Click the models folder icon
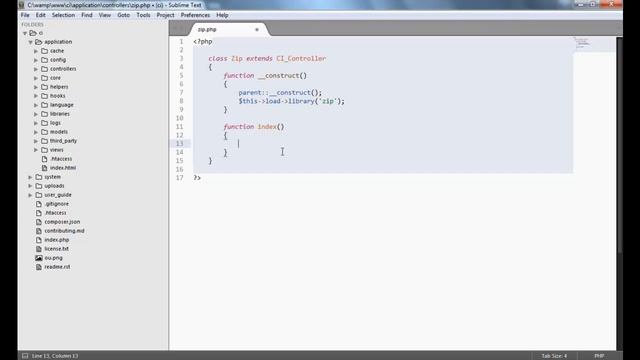The height and width of the screenshot is (360, 640). point(44,132)
